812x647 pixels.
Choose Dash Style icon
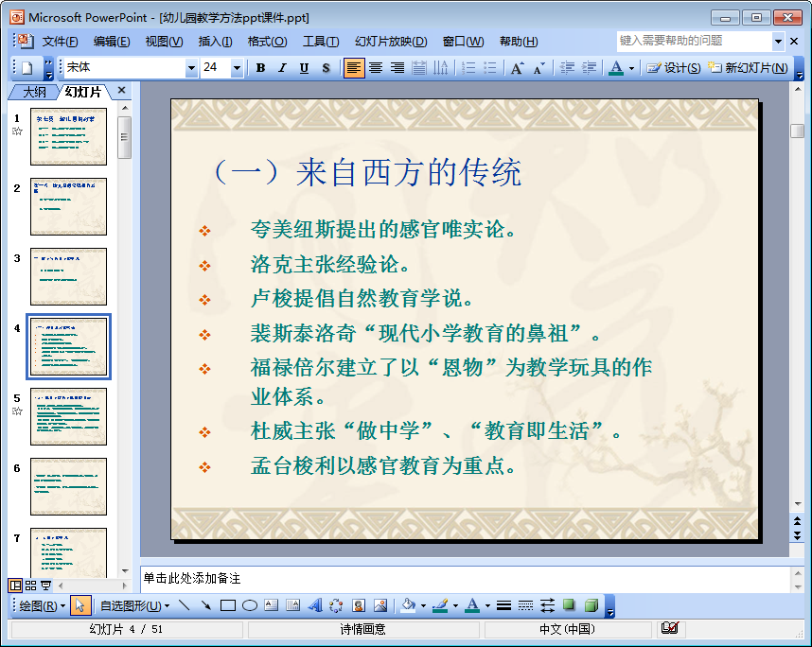point(525,605)
